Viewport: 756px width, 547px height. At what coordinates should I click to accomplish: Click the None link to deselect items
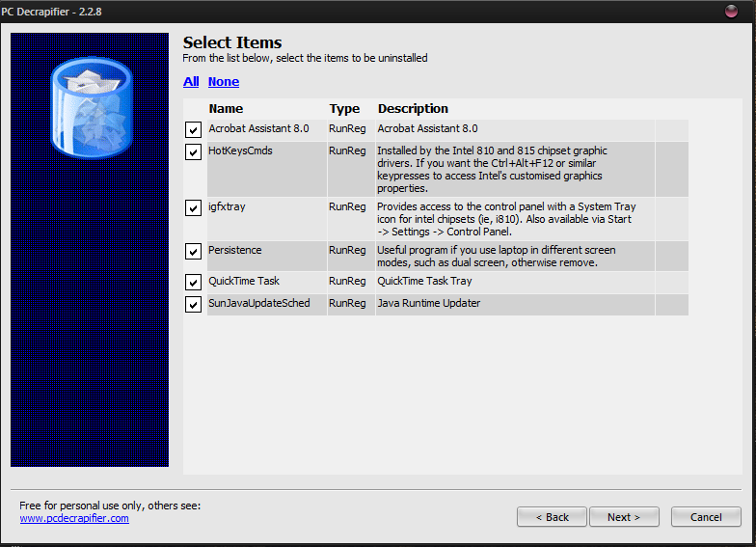tap(224, 81)
